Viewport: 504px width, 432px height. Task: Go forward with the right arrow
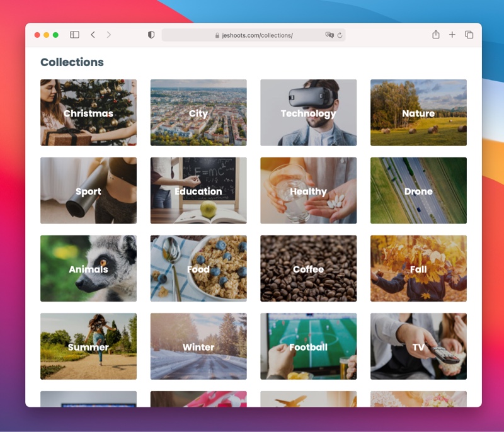pos(108,35)
